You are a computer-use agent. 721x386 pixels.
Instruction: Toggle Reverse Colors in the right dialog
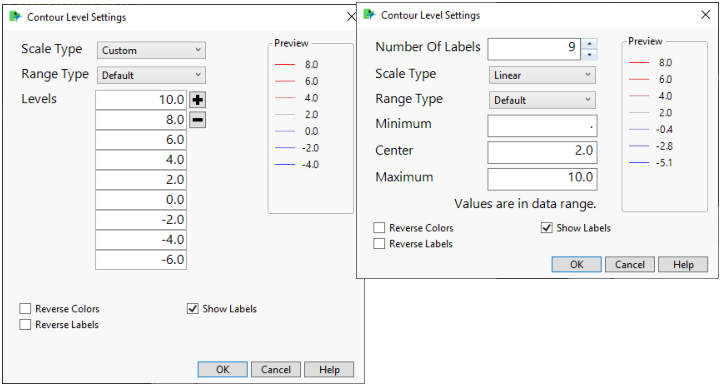click(379, 228)
